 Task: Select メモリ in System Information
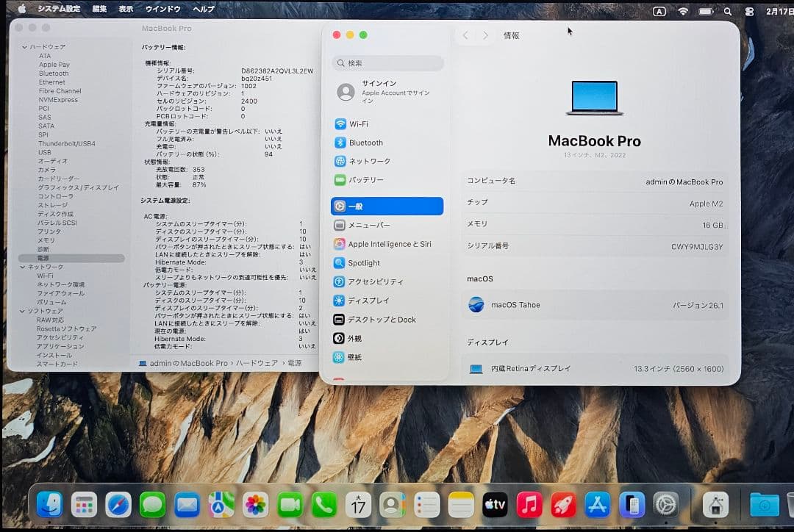click(x=46, y=240)
